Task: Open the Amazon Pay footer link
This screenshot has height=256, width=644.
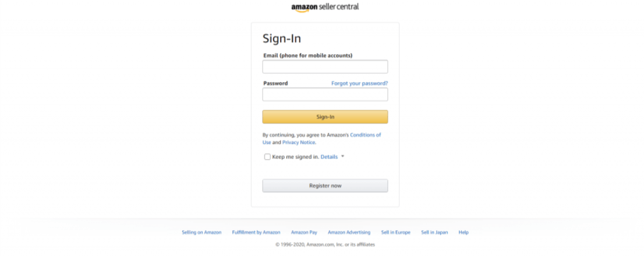Action: 304,232
